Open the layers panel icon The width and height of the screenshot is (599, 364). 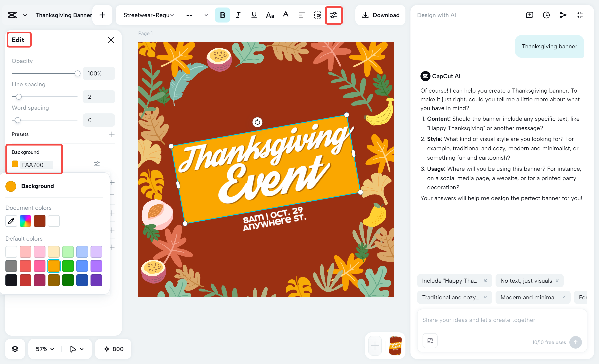click(15, 349)
